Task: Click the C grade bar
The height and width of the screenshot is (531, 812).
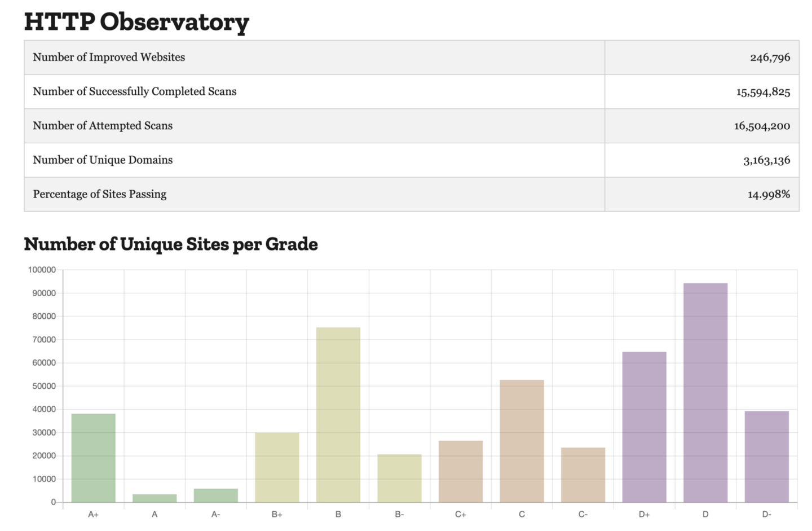Action: (522, 441)
